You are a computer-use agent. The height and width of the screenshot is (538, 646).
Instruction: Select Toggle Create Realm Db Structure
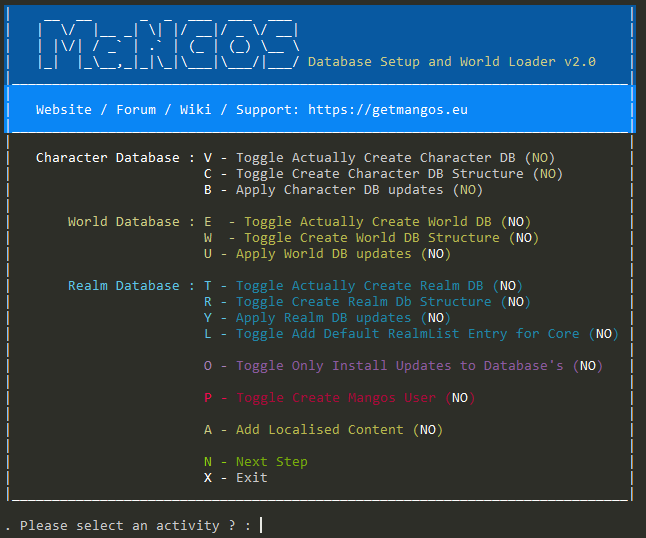367,302
